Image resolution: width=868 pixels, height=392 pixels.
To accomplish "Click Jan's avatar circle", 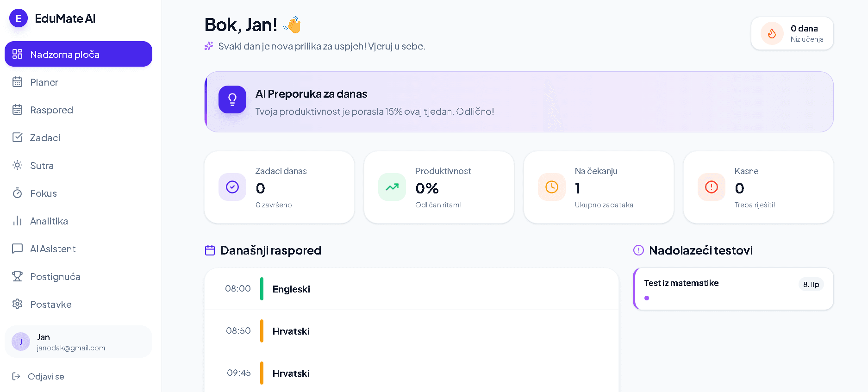I will [x=21, y=342].
